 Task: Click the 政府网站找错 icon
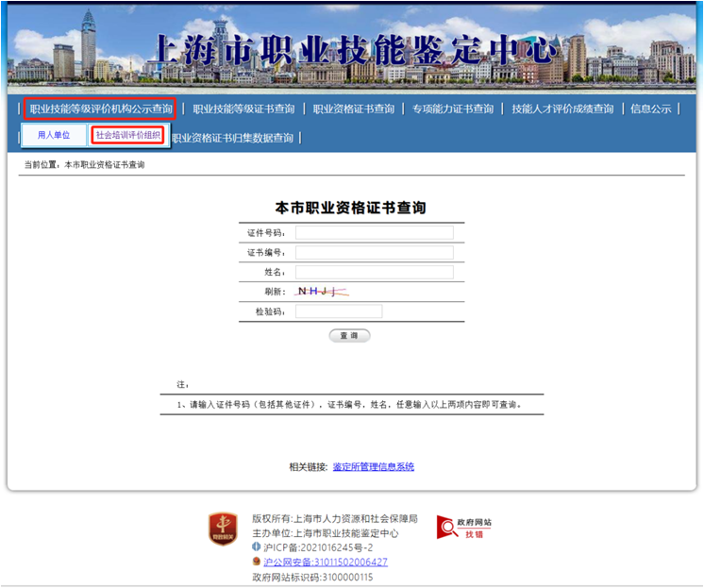tap(463, 528)
